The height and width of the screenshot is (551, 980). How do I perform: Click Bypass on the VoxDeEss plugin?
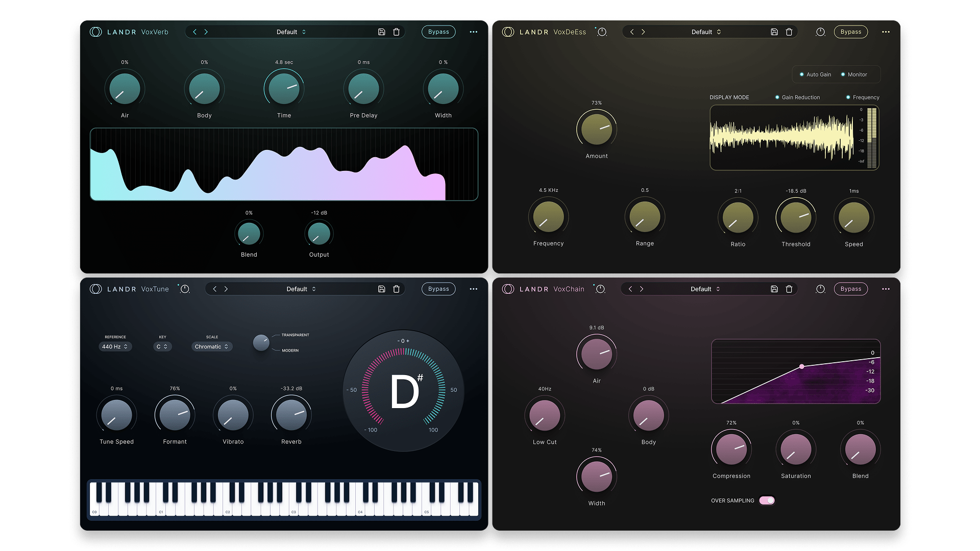click(x=850, y=32)
